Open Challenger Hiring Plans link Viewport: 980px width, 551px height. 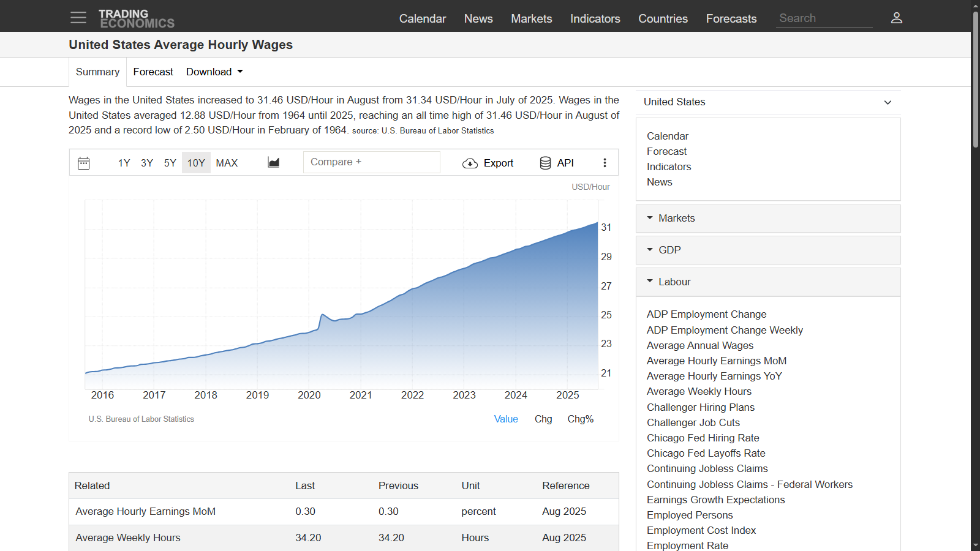coord(701,407)
